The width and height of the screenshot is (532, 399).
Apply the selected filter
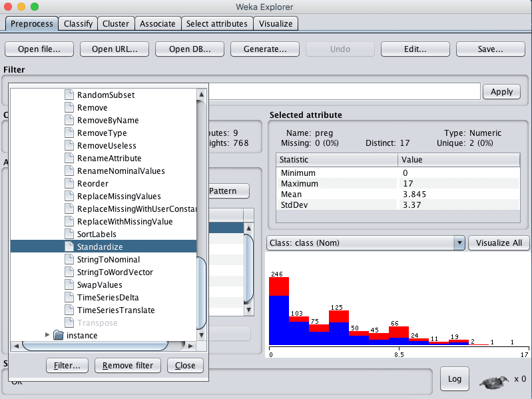tap(501, 92)
